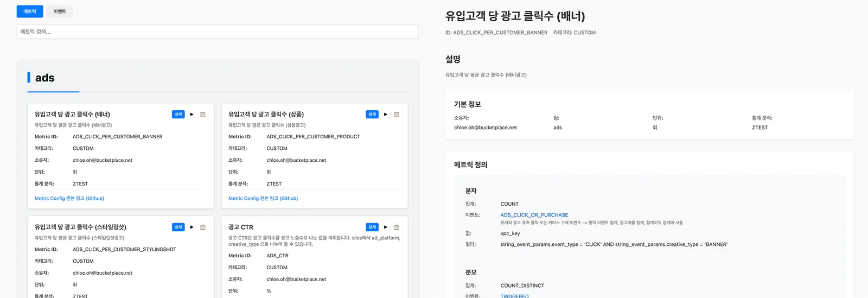Click the 유입고객 당 광고 클릭수 (상품) card title
Viewport: 868px width, 298px height.
click(266, 115)
